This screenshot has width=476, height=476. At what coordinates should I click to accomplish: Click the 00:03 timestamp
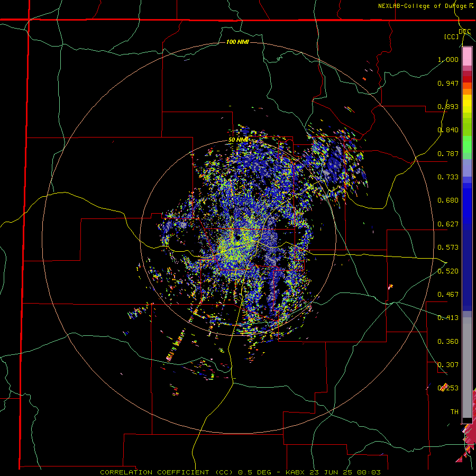(368, 472)
